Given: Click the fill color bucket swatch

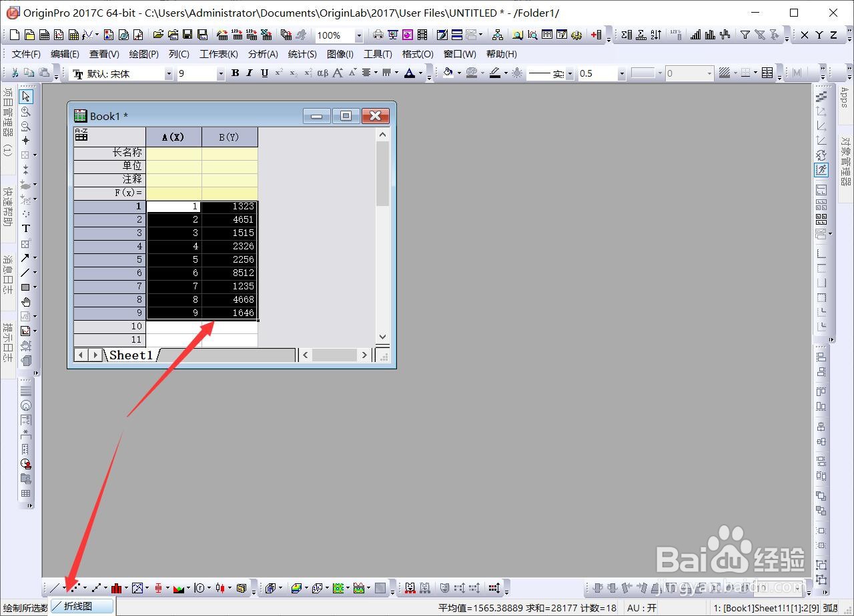Looking at the screenshot, I should coord(448,73).
